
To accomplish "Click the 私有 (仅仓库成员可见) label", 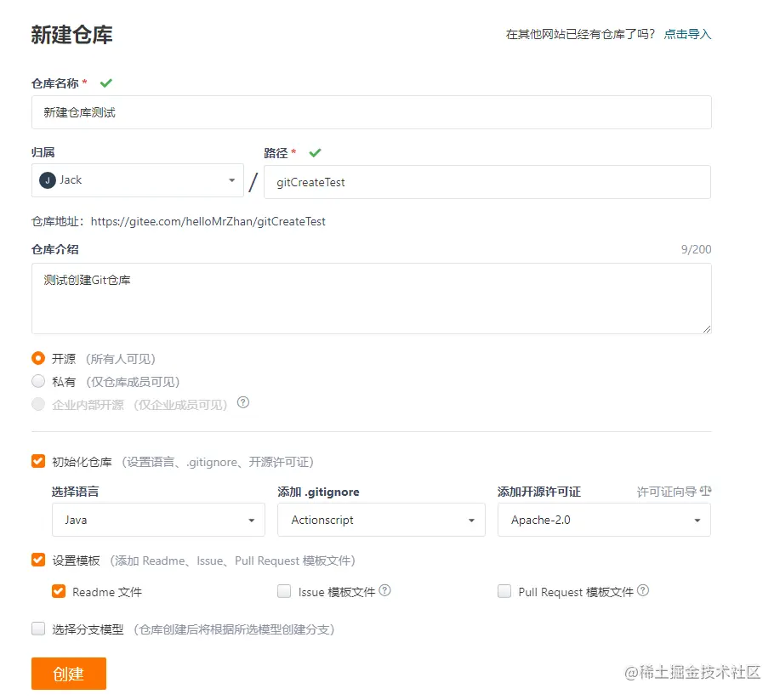I will point(116,382).
